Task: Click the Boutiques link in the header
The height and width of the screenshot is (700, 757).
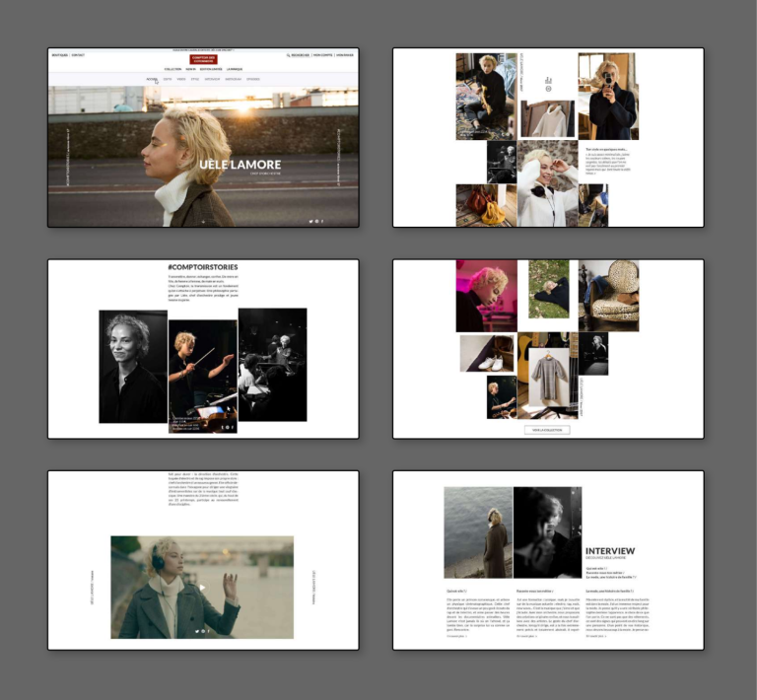Action: (59, 55)
